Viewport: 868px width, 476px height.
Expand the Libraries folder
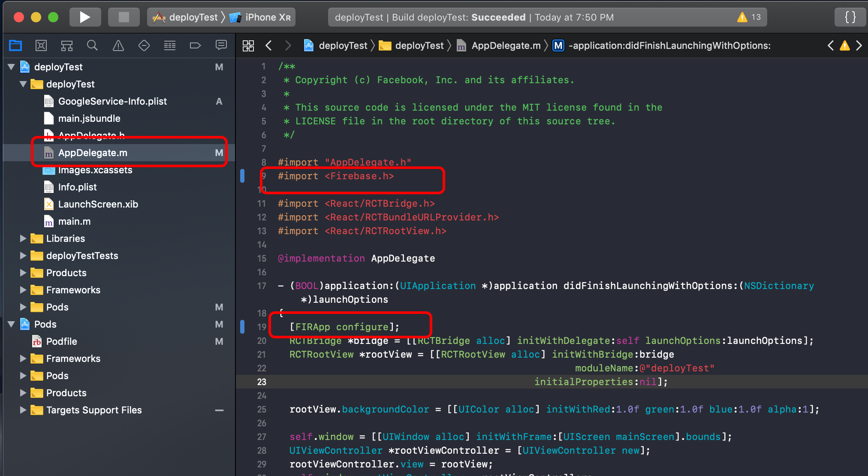[x=23, y=238]
